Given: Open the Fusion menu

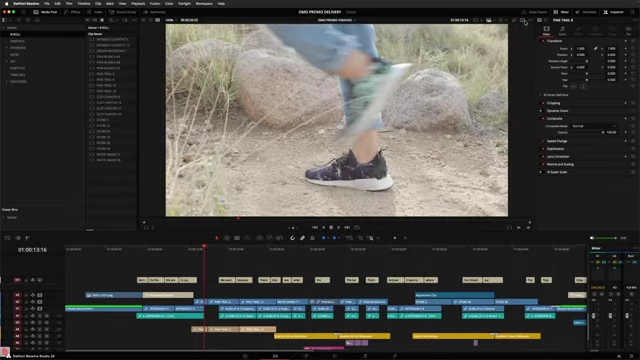Looking at the screenshot, I should [155, 4].
